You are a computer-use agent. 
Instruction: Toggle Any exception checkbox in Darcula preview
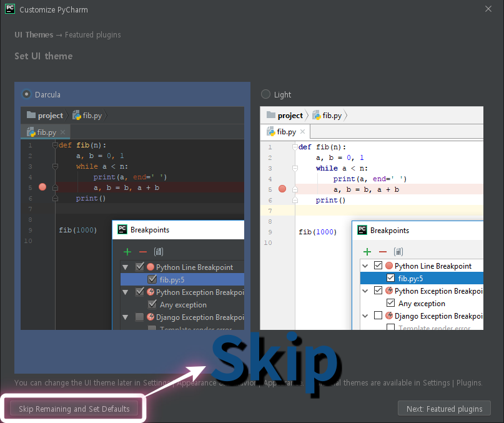pyautogui.click(x=152, y=304)
